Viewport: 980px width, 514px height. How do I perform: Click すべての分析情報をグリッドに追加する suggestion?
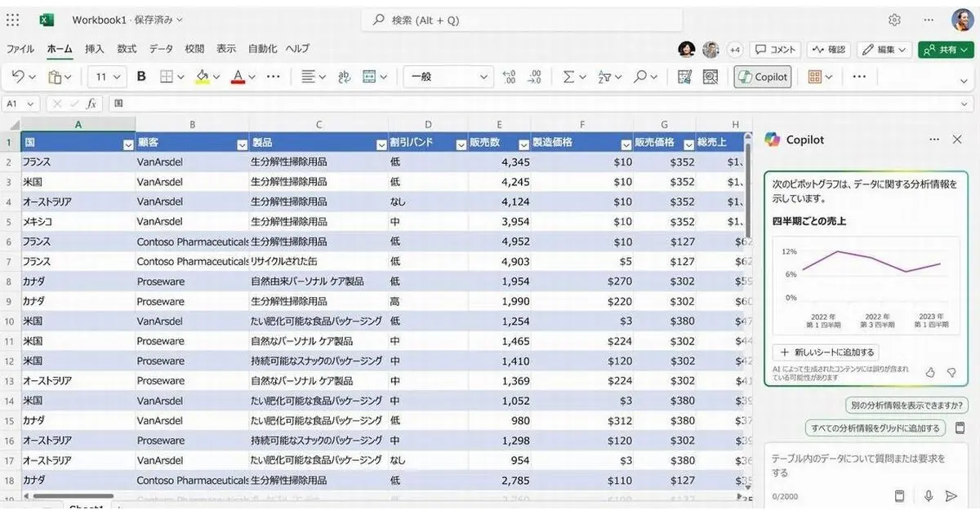pyautogui.click(x=875, y=428)
